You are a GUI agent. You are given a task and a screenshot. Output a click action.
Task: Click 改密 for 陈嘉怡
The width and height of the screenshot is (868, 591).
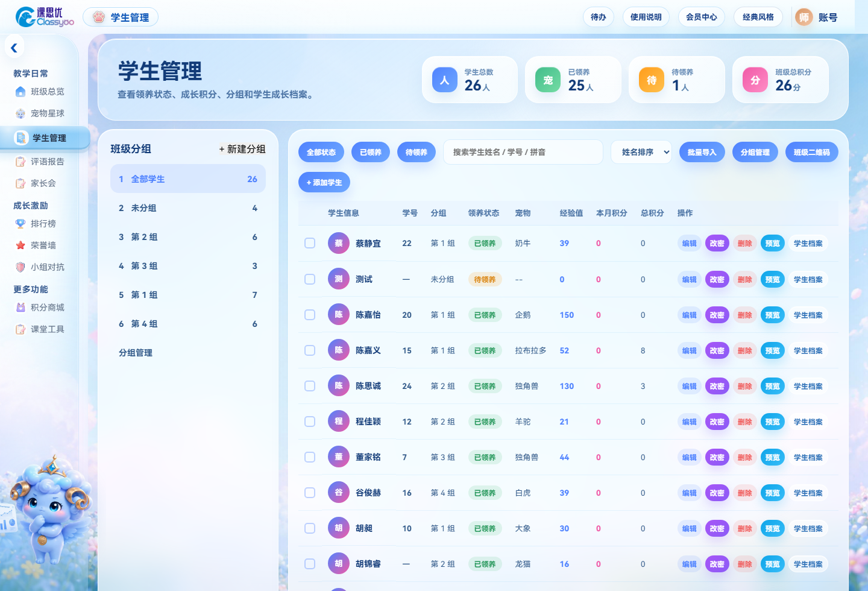(x=717, y=315)
